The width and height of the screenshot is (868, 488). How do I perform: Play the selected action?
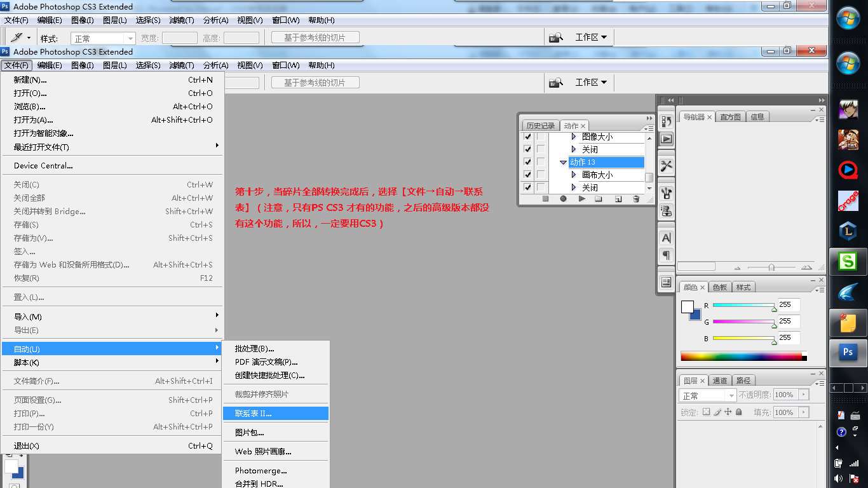coord(581,199)
